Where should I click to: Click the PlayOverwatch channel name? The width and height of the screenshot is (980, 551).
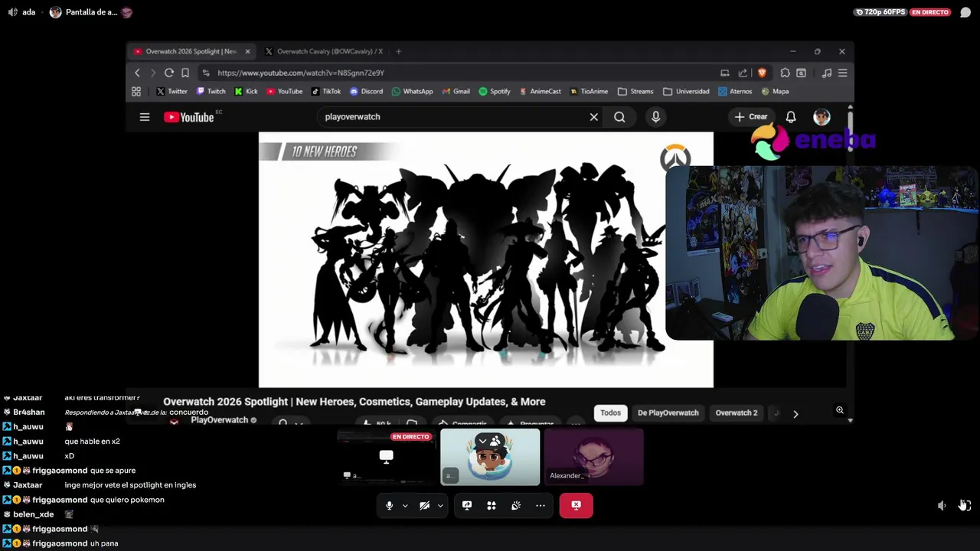point(220,420)
